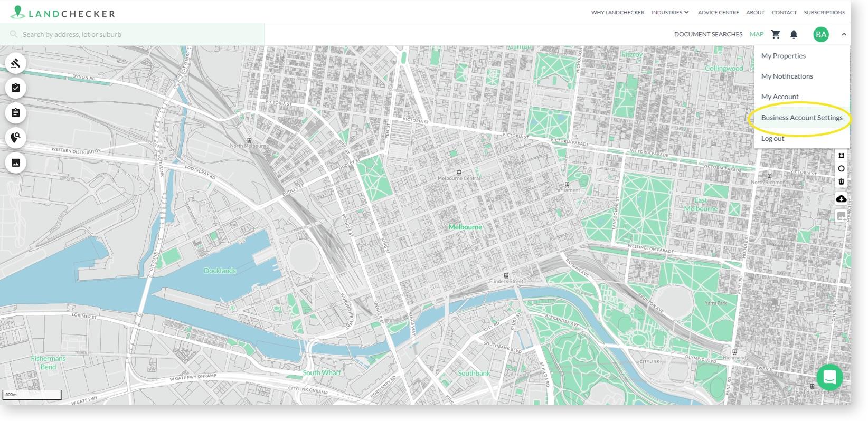This screenshot has height=421, width=868.
Task: Click the Docklands label on the map
Action: point(220,271)
